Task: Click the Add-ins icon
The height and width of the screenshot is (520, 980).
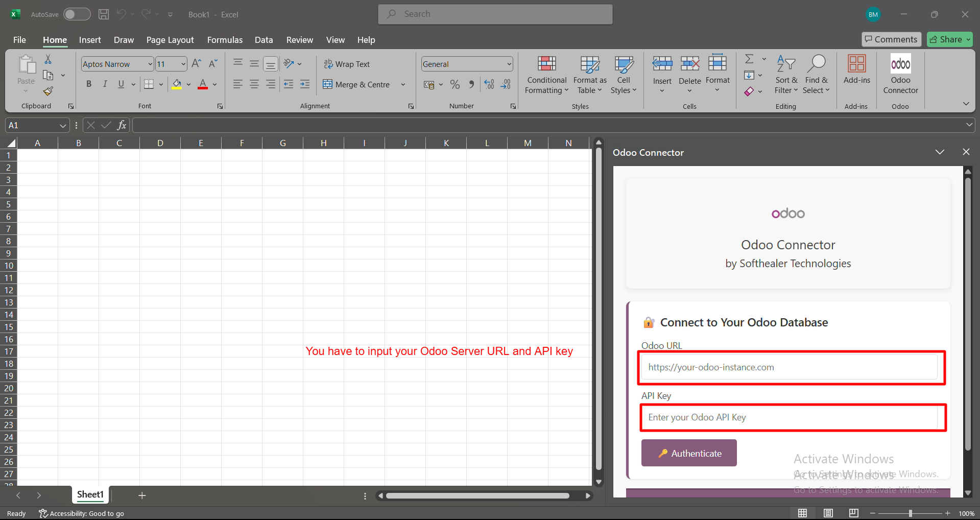Action: [856, 64]
